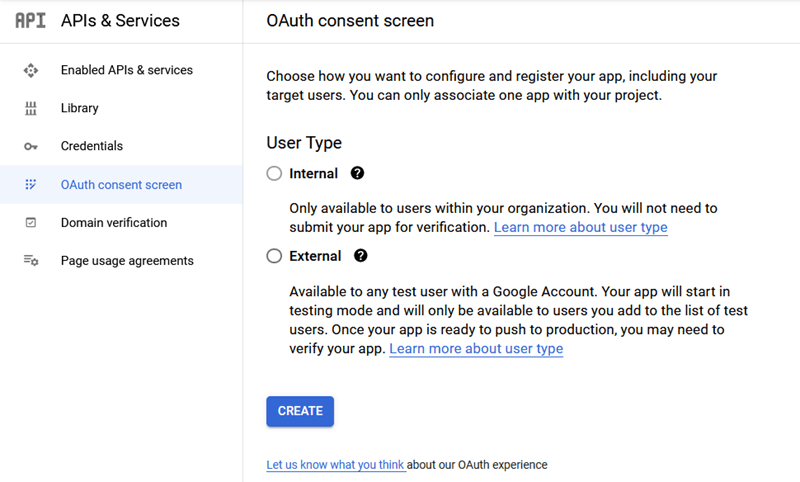The width and height of the screenshot is (800, 482).
Task: Click the Enabled APIs & services icon
Action: click(31, 71)
